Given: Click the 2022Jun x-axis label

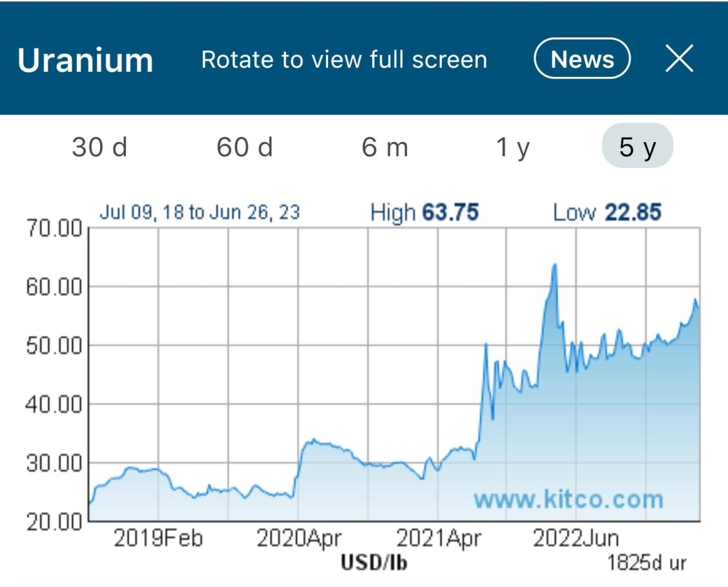Looking at the screenshot, I should [x=576, y=539].
